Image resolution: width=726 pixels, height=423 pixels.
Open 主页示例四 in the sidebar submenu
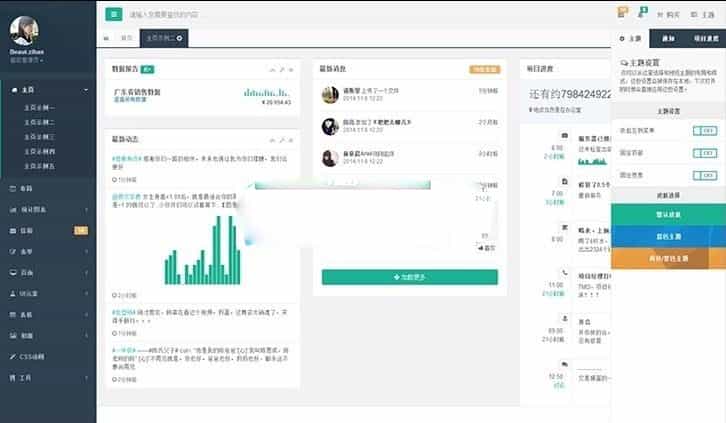tap(39, 152)
